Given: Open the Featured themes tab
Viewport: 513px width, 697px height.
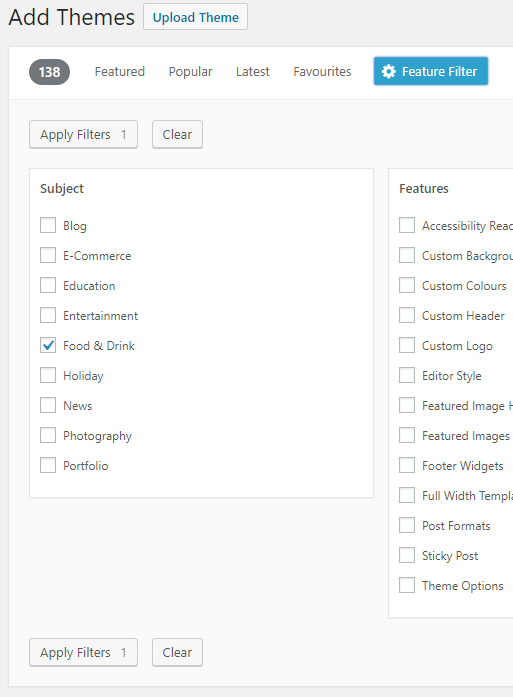Looking at the screenshot, I should pyautogui.click(x=120, y=72).
